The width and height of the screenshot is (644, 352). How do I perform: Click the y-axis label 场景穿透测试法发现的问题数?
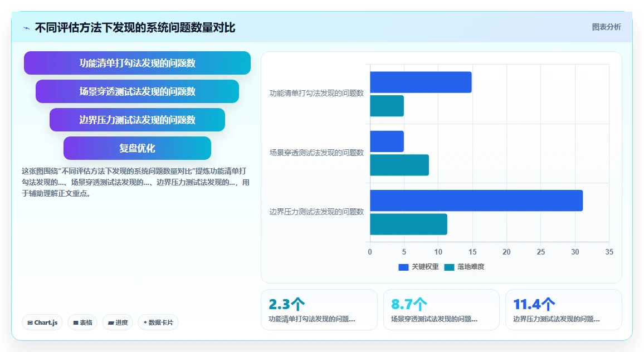[316, 153]
